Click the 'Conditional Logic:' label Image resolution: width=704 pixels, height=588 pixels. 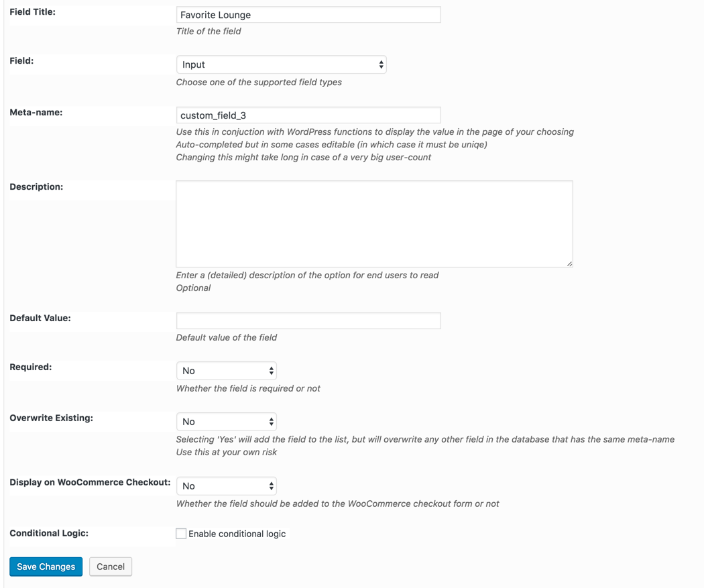tap(49, 534)
